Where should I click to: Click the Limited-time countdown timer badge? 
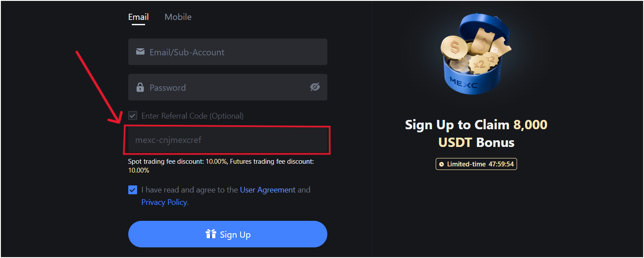(x=476, y=164)
